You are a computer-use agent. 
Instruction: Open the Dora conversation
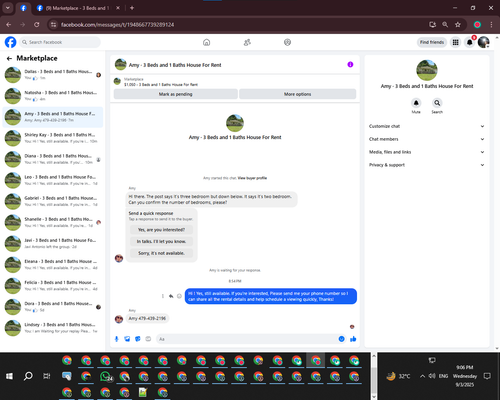(53, 307)
